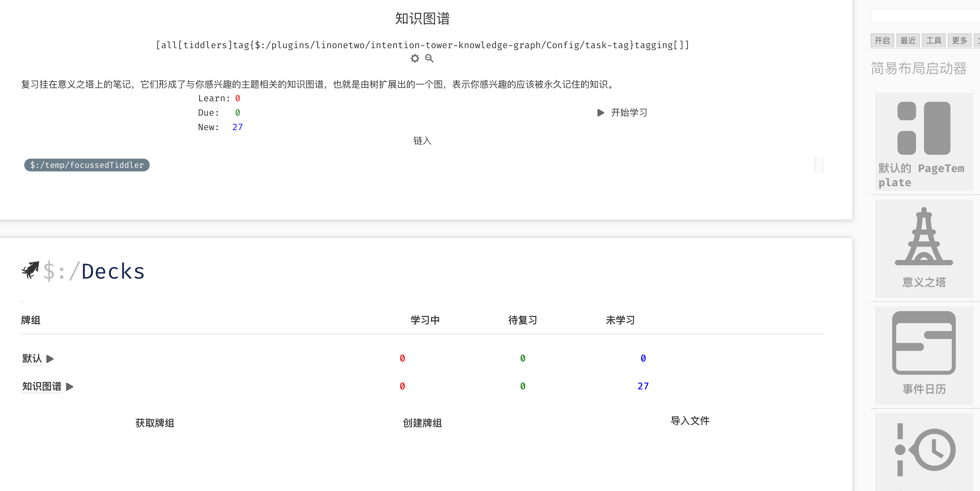Open the 知识图谱 deck link
The height and width of the screenshot is (491, 980).
coord(42,386)
